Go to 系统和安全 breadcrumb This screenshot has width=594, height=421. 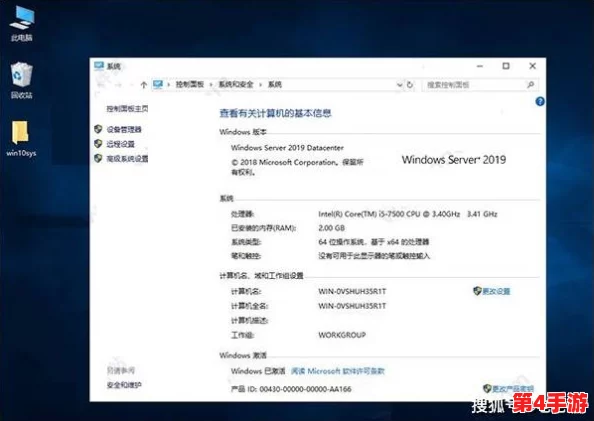tap(236, 85)
